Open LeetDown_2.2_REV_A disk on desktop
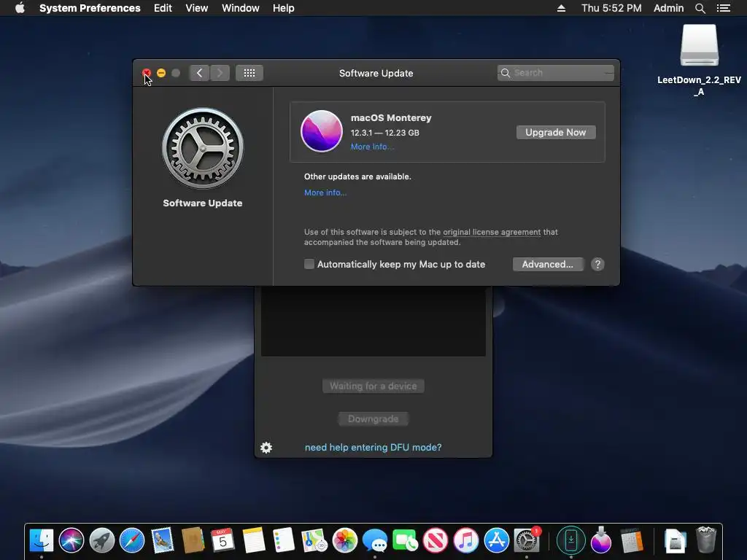747x560 pixels. (699, 46)
